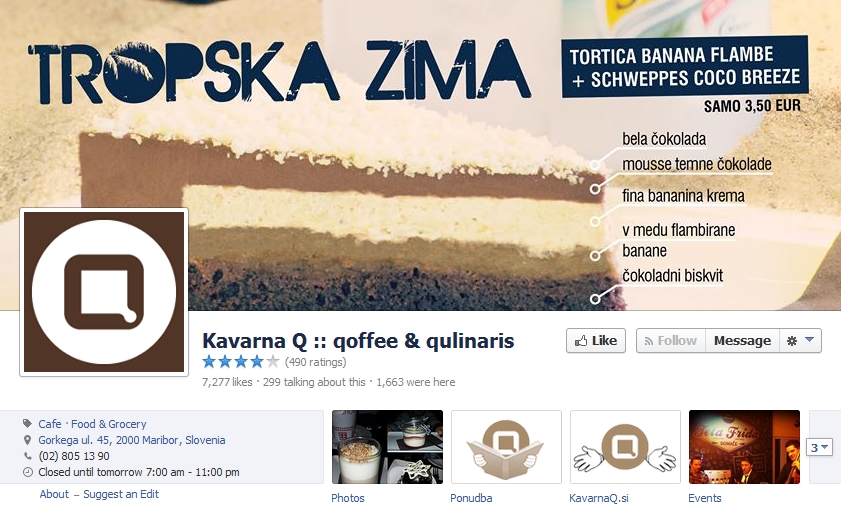Click the map pin address icon
The height and width of the screenshot is (517, 841).
coord(27,440)
